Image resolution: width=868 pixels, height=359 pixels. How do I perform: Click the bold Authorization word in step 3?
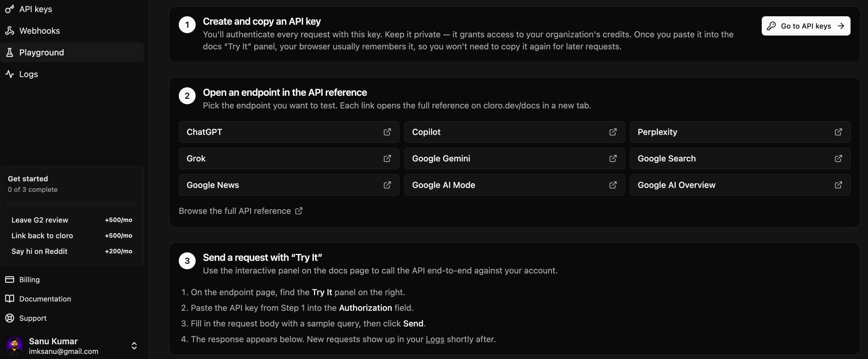click(366, 308)
